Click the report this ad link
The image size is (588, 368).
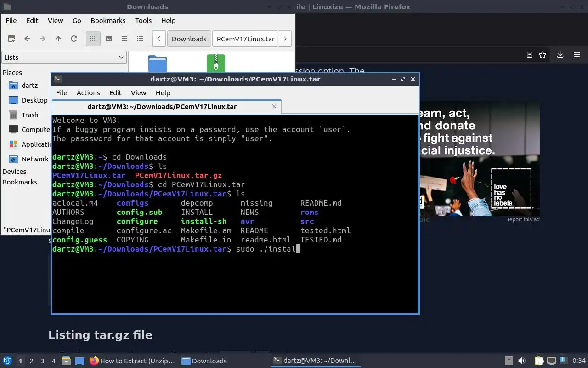click(523, 219)
